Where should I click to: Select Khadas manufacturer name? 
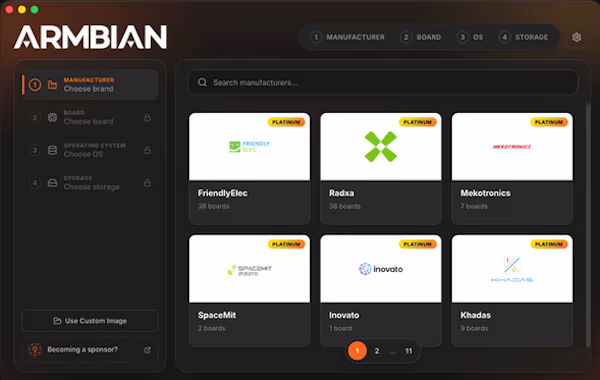point(475,315)
